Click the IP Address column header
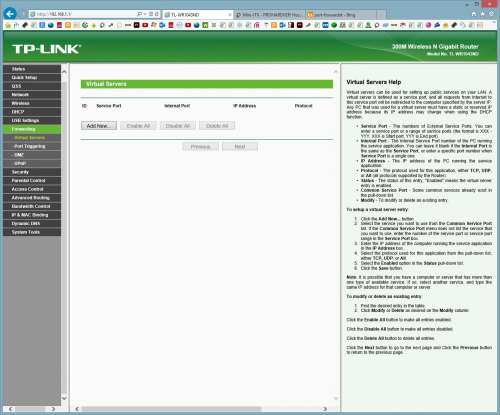Image resolution: width=500 pixels, height=415 pixels. point(245,106)
